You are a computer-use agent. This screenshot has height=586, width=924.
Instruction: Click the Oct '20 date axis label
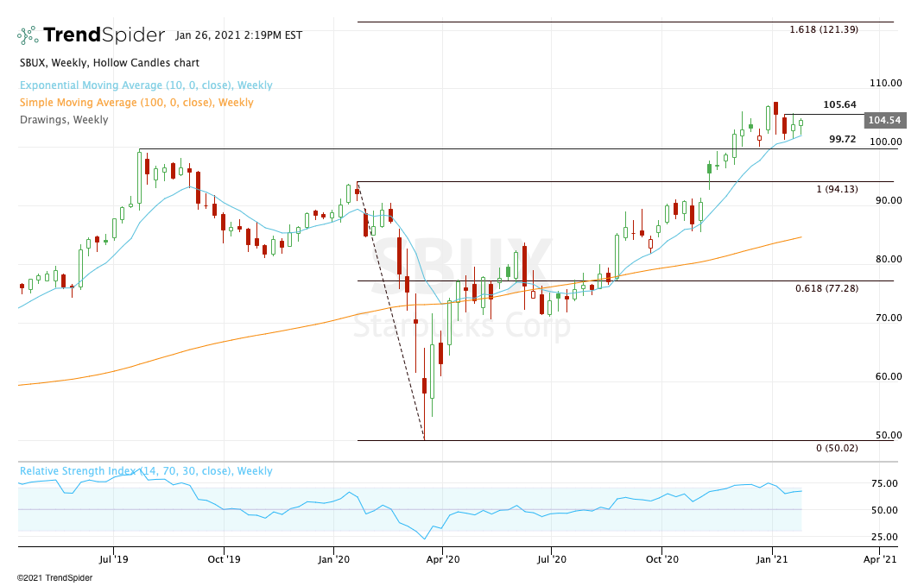[661, 559]
